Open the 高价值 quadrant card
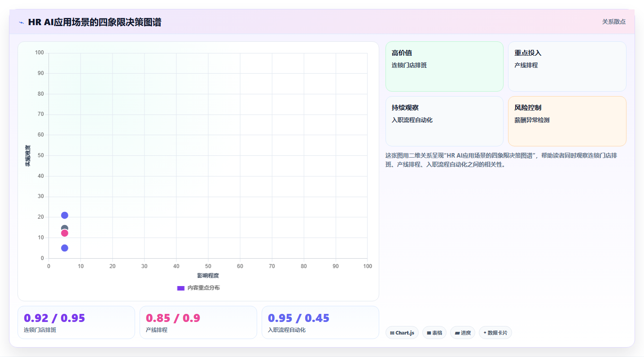This screenshot has height=357, width=644. [444, 66]
